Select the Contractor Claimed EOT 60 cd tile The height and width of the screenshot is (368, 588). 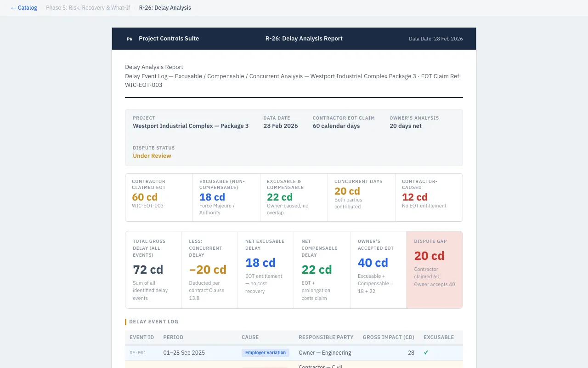coord(158,197)
